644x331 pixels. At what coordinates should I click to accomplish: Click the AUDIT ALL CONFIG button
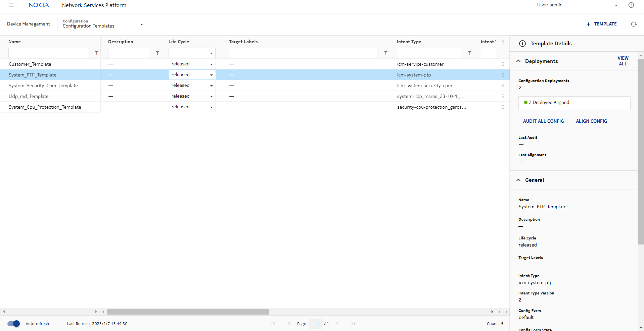pyautogui.click(x=543, y=121)
